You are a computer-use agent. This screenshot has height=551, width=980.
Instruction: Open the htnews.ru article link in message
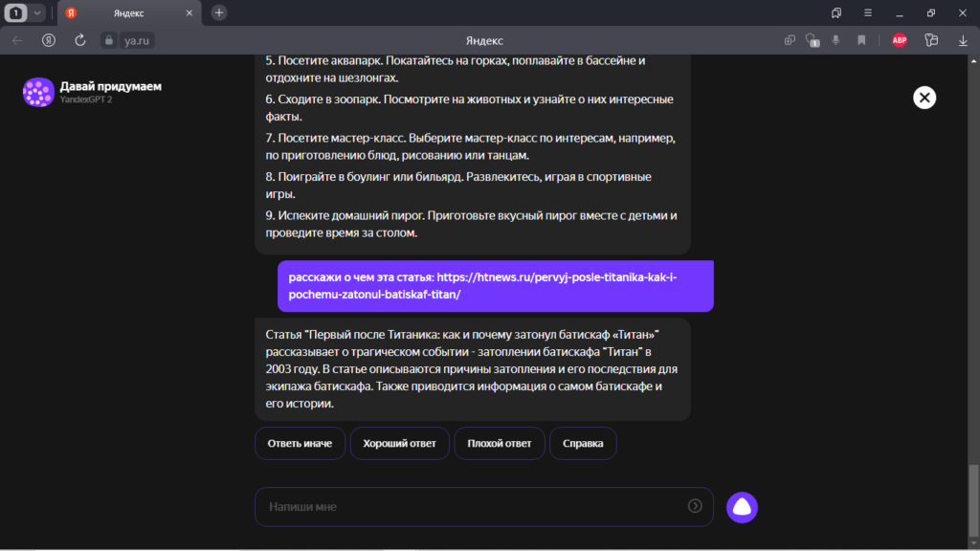[482, 285]
